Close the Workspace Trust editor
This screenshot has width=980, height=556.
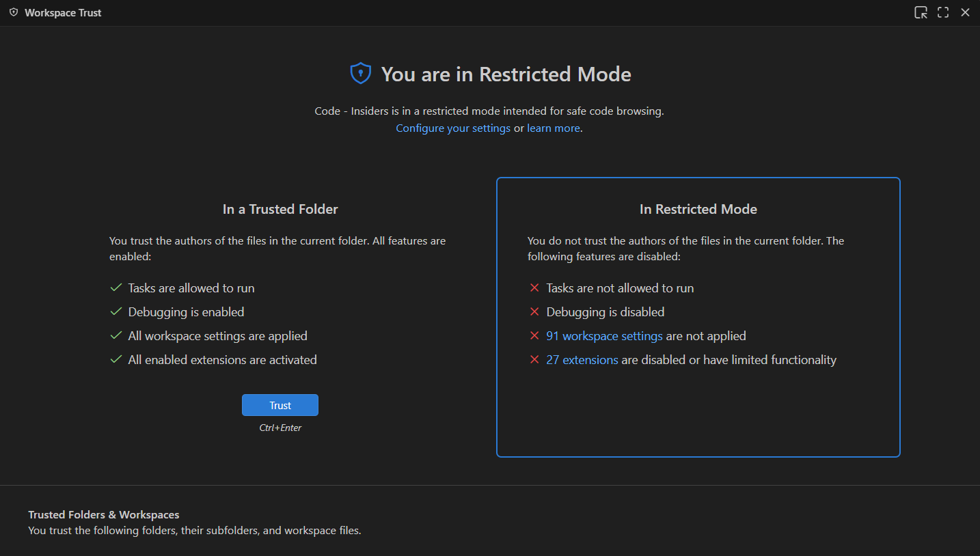click(965, 12)
